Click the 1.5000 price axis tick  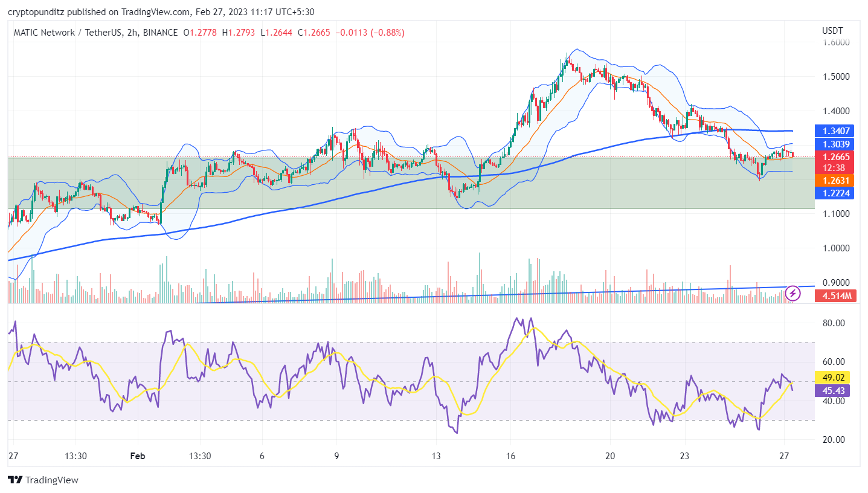click(836, 77)
